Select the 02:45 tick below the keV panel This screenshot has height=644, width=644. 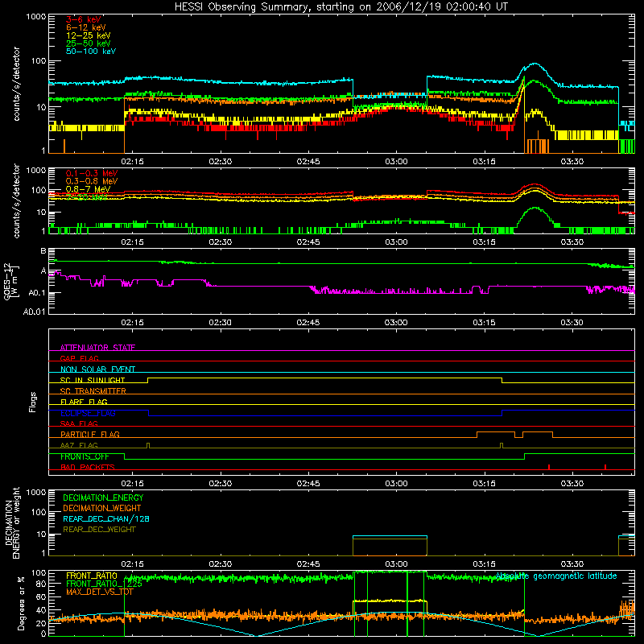tap(308, 162)
